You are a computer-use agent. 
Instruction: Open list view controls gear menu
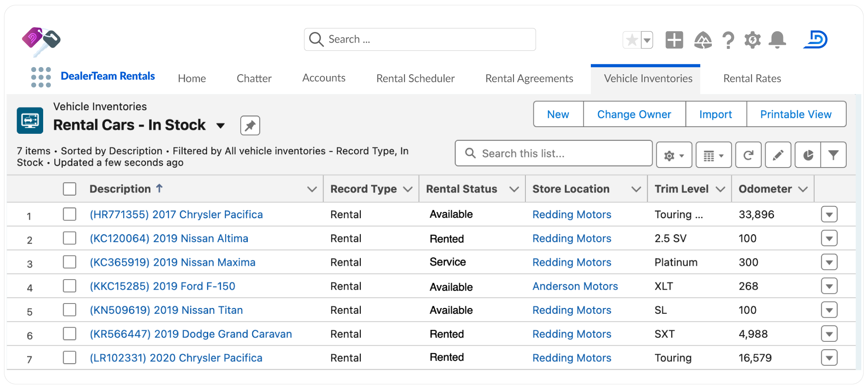674,155
